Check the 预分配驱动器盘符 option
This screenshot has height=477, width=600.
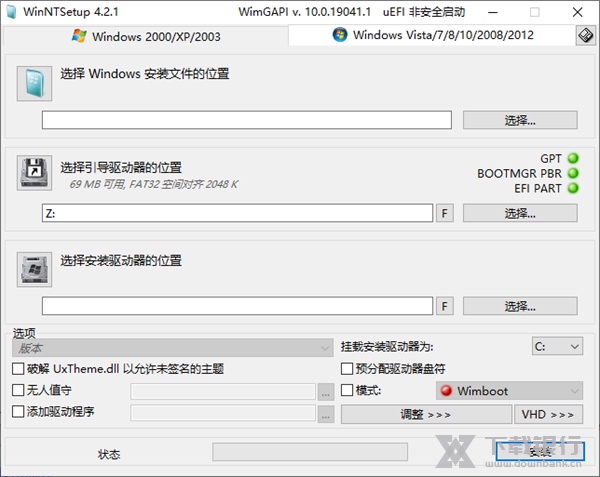coord(348,369)
